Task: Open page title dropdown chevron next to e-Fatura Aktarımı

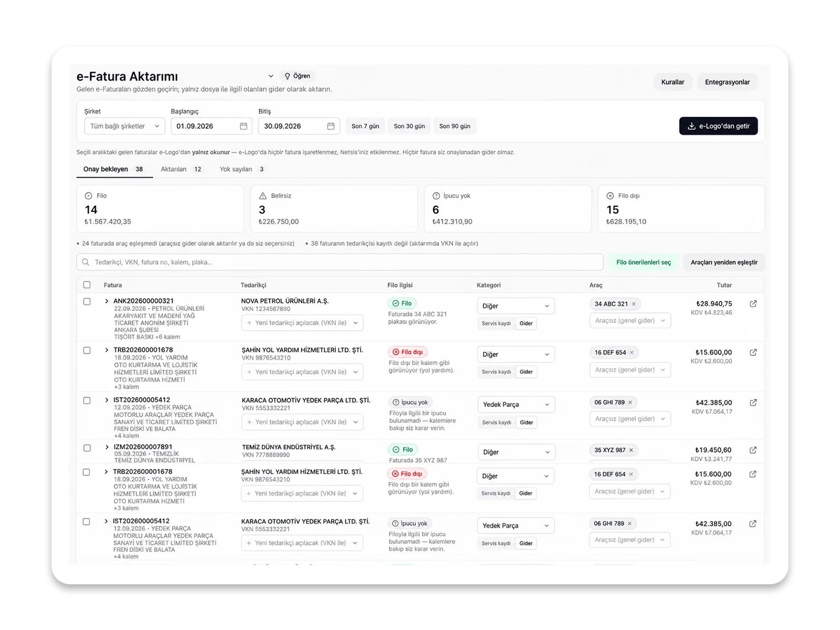Action: [x=271, y=76]
